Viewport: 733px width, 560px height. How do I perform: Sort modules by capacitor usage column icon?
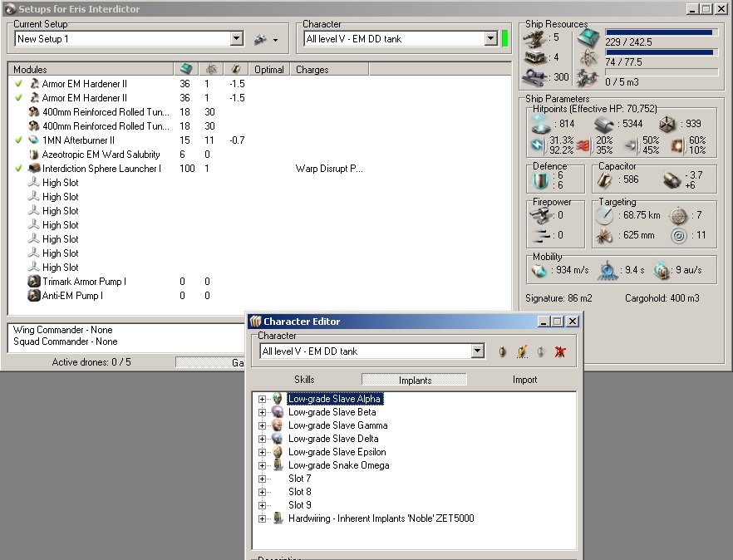[236, 69]
